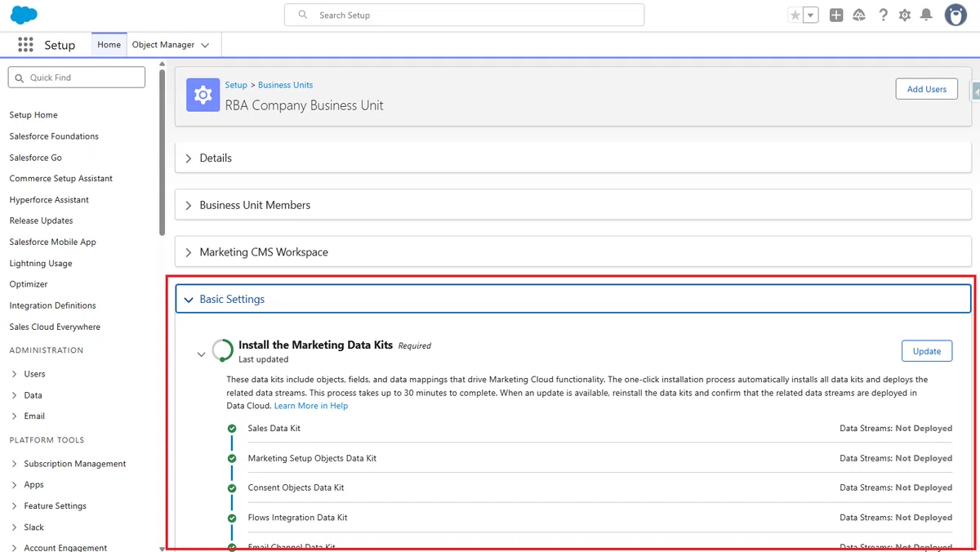Open the favorites list dropdown arrow
The height and width of the screenshot is (552, 980).
[811, 15]
